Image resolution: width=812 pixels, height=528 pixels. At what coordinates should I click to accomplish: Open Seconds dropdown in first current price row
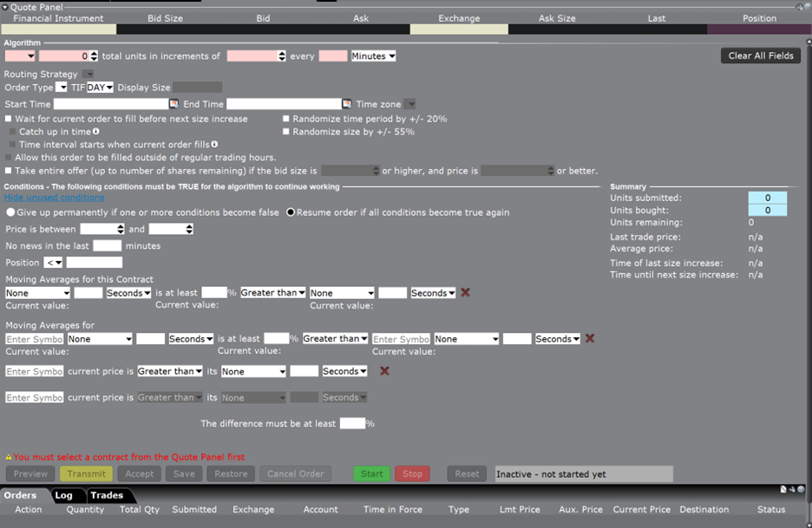[x=345, y=371]
